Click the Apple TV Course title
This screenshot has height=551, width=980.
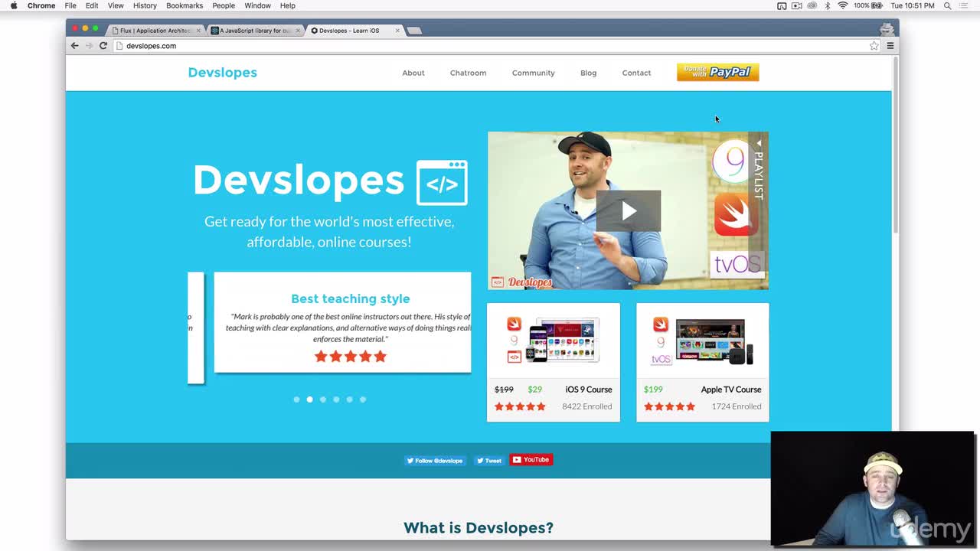click(731, 390)
